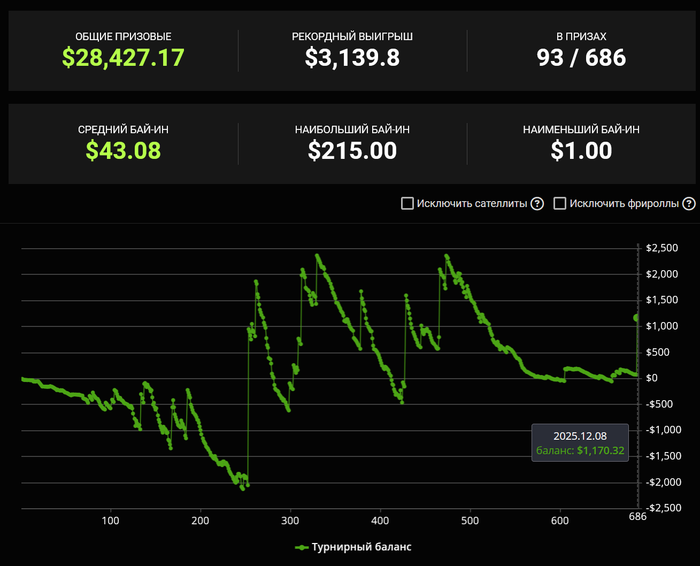Screen dimensions: 700x566
Task: Click total prize value $28,427.17
Action: click(x=123, y=58)
